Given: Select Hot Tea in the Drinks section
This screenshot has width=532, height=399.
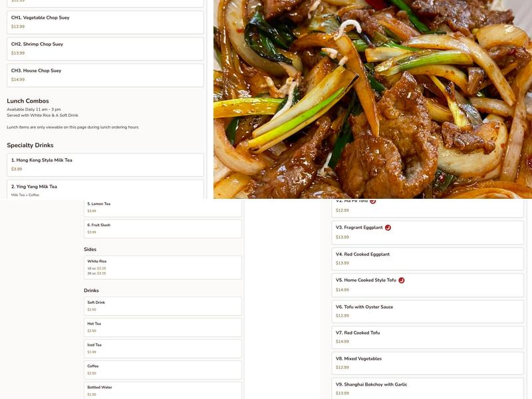Looking at the screenshot, I should (x=162, y=327).
